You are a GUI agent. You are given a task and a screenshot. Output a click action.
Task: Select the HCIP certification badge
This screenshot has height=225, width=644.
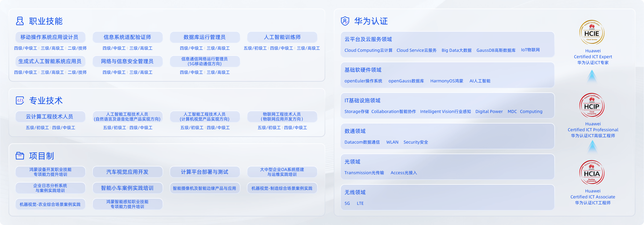pyautogui.click(x=592, y=106)
